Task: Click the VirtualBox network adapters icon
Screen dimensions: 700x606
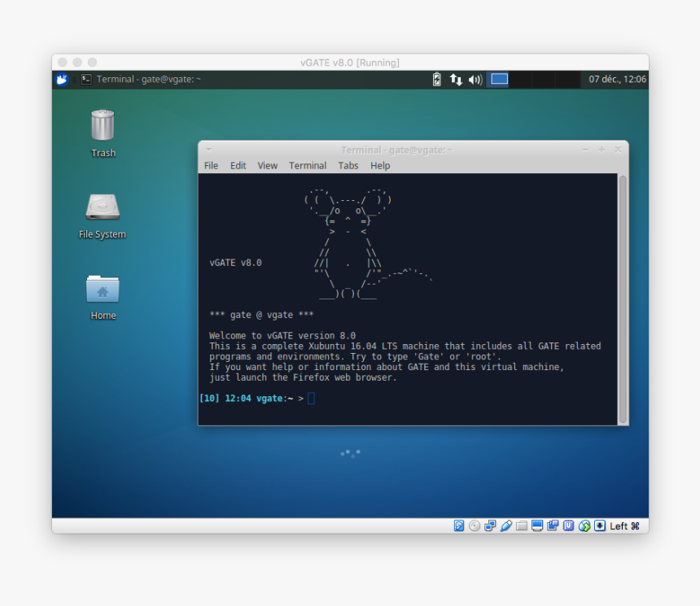Action: [x=490, y=525]
